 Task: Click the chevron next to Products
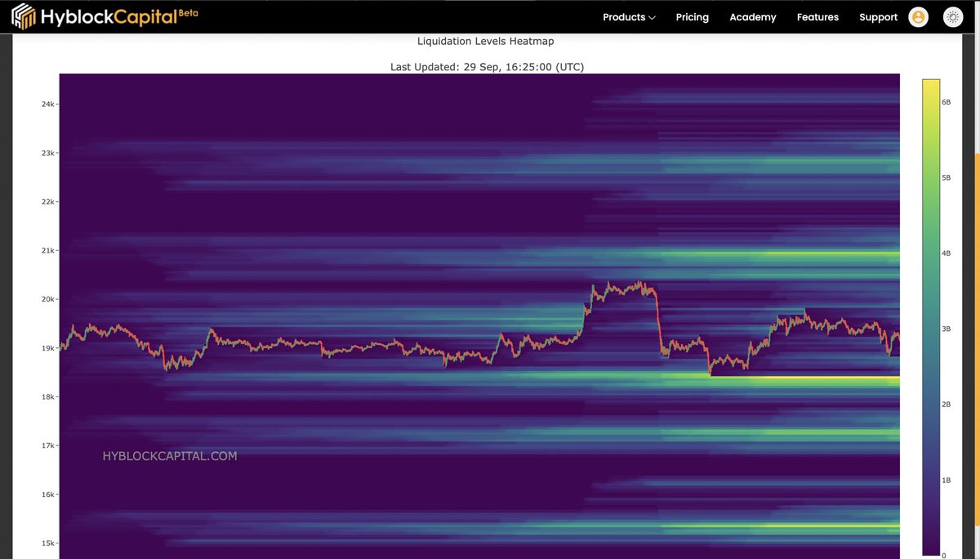click(650, 17)
